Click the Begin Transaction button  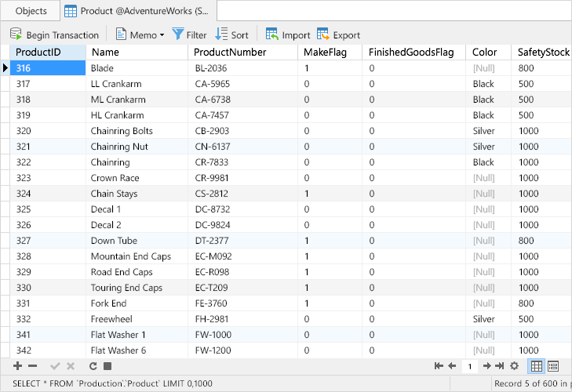coord(54,34)
